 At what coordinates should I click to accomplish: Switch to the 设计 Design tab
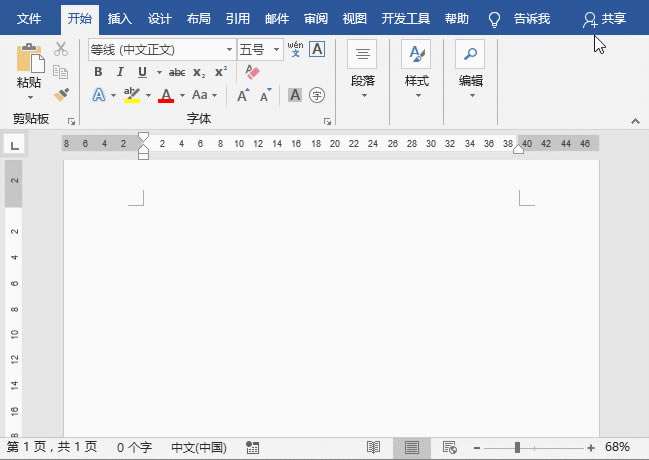(160, 19)
